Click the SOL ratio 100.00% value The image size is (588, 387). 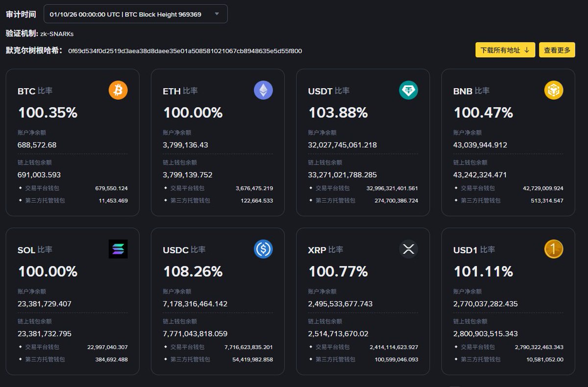point(48,271)
